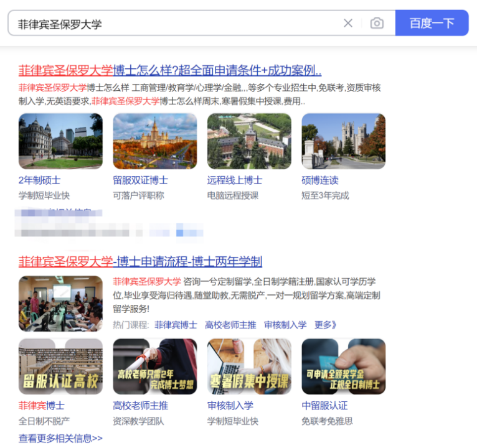Open the 高校老师只需2年 diploma thumbnail

[155, 366]
